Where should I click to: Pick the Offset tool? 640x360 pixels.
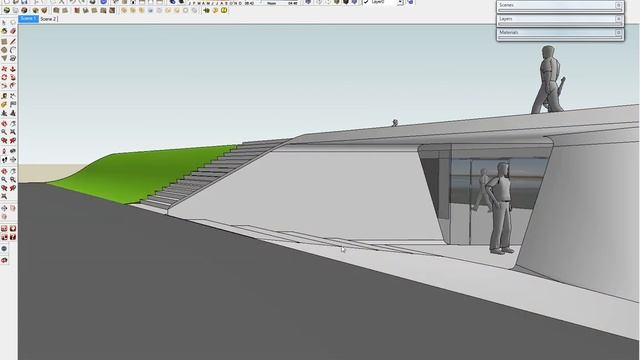(13, 86)
